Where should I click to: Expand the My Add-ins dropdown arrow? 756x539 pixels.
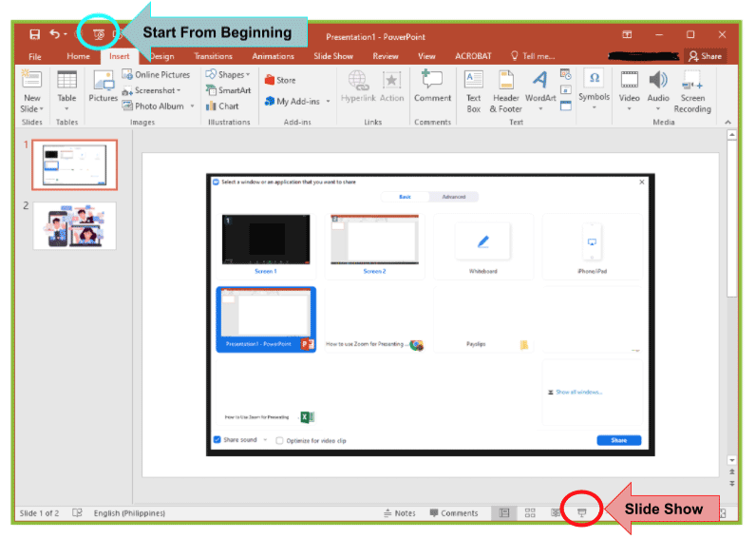328,102
